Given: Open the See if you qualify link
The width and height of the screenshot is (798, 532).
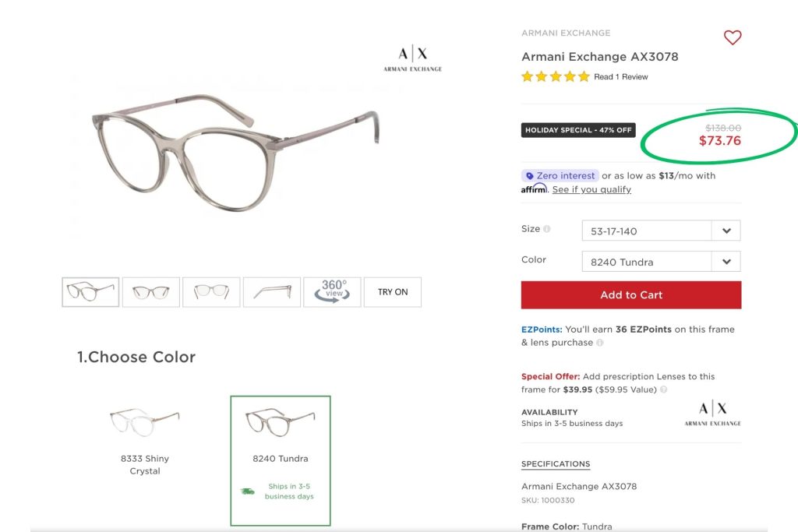Looking at the screenshot, I should click(591, 189).
